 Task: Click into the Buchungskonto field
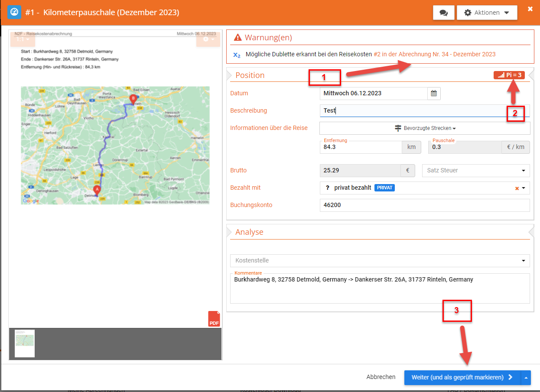(x=424, y=205)
